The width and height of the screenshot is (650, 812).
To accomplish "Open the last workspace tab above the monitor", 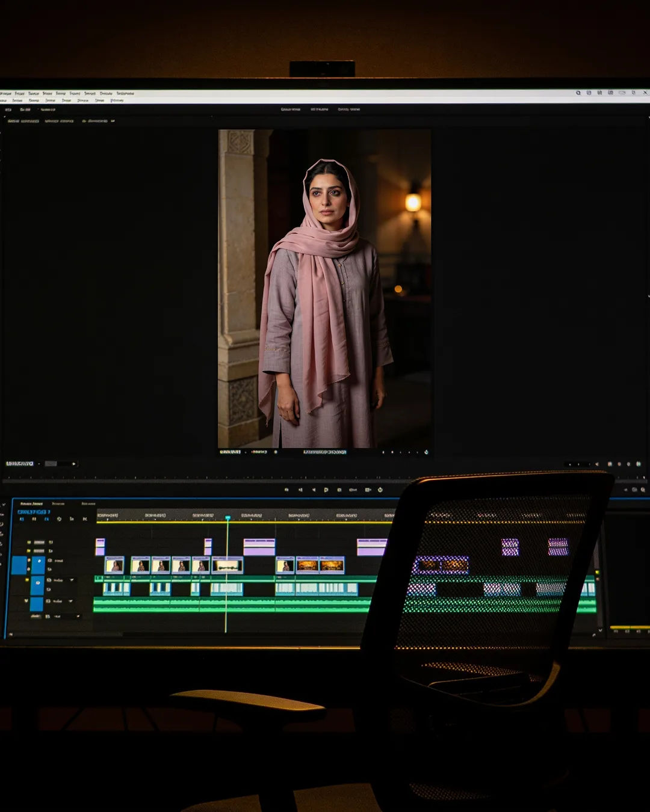I will (x=349, y=109).
